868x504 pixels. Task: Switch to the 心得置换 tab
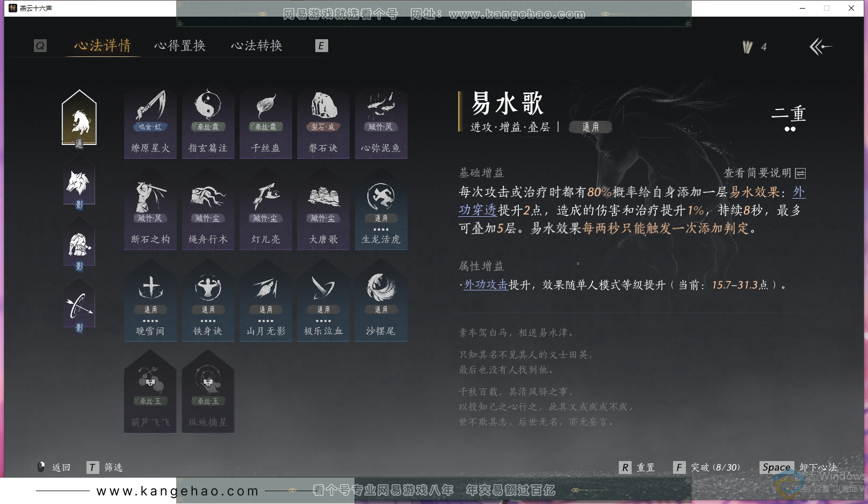point(180,46)
